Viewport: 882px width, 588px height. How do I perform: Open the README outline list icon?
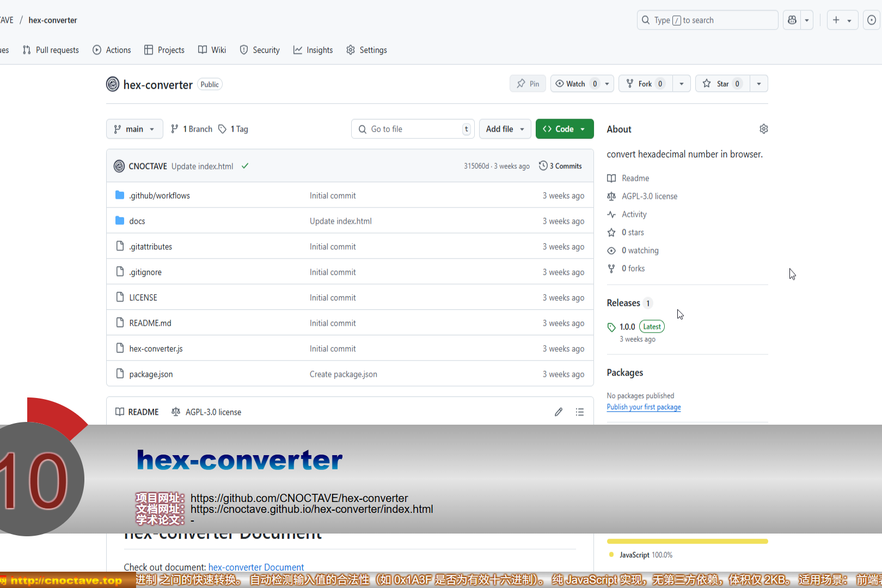coord(580,412)
